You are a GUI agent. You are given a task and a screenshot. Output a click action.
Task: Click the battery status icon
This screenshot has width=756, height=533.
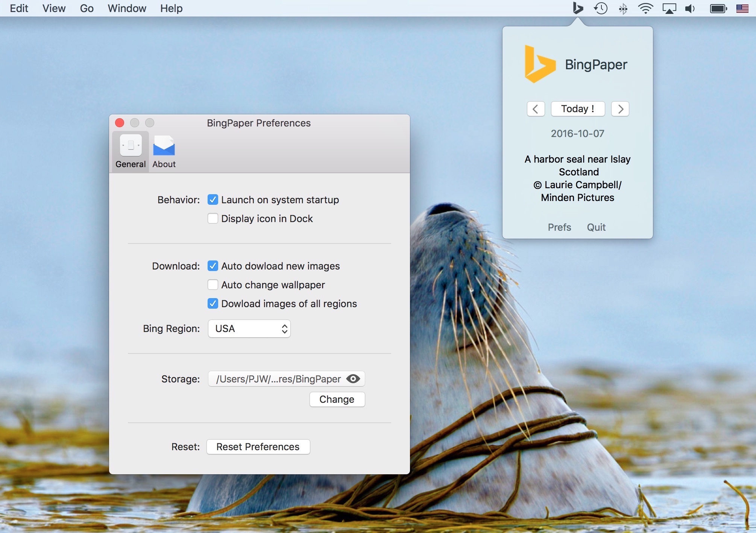718,8
